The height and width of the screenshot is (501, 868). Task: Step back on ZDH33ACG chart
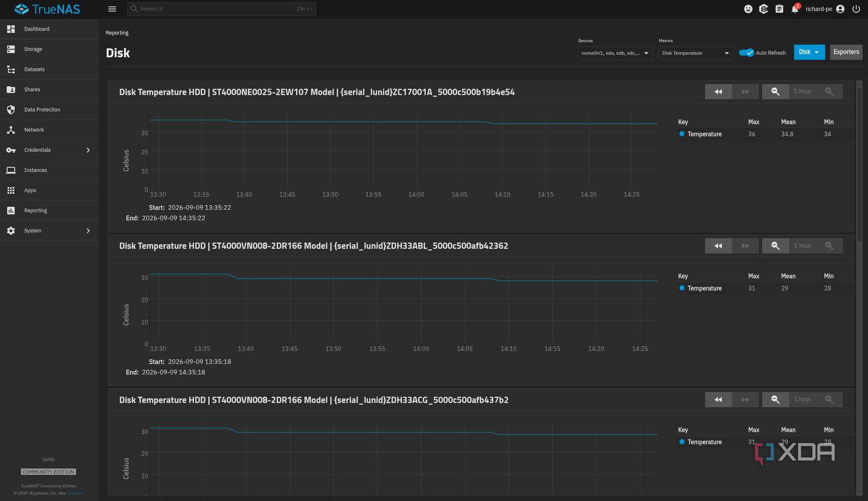point(718,399)
